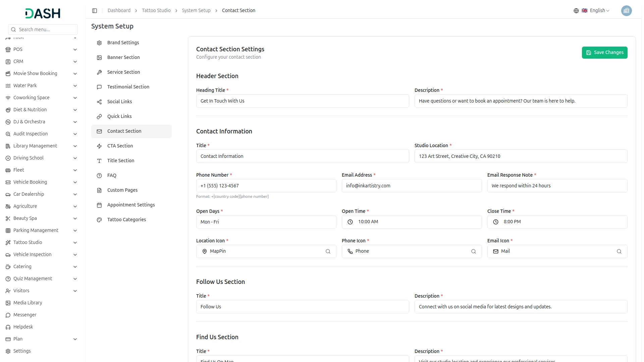Screen dimensions: 644x362
Task: Click search icon in Location Icon field
Action: (328, 251)
